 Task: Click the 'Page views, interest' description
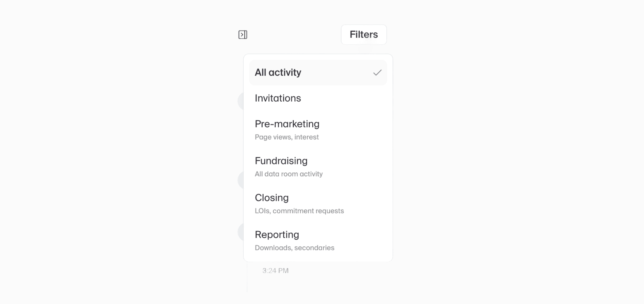click(x=287, y=137)
